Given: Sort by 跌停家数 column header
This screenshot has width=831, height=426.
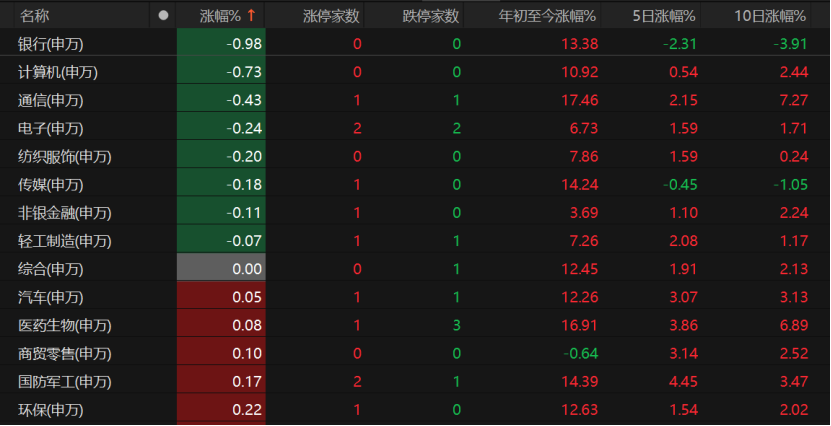Looking at the screenshot, I should (x=430, y=16).
